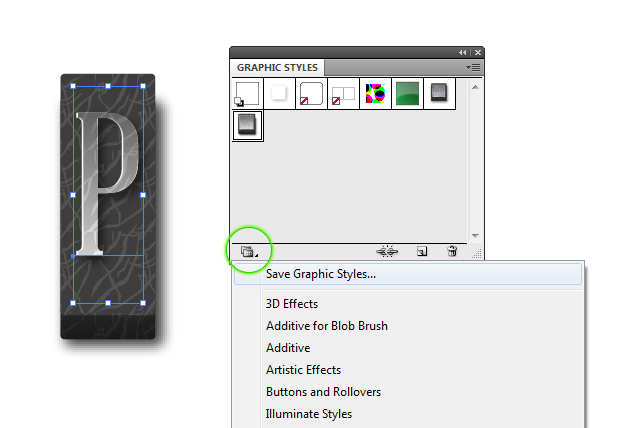
Task: Click the panel resize grip corner
Action: pos(477,254)
